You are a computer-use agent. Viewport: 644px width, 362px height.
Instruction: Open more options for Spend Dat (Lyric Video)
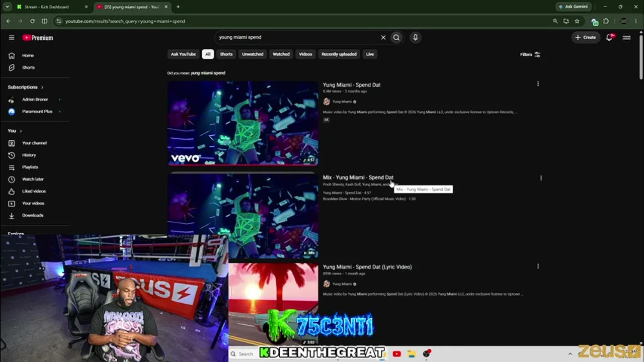pos(538,266)
